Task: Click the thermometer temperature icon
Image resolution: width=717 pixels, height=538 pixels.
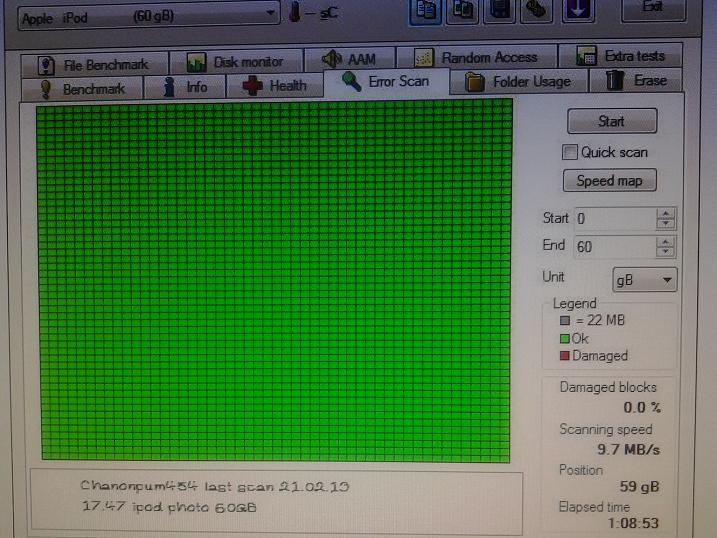Action: coord(295,12)
